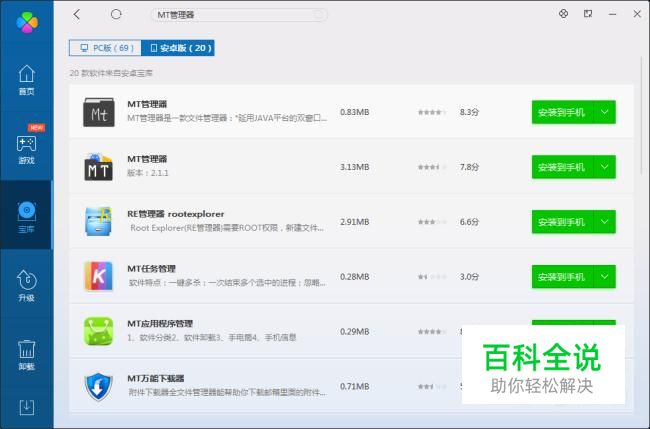Open the 游戏 games section
Screen dimensions: 650x429
pyautogui.click(x=27, y=149)
